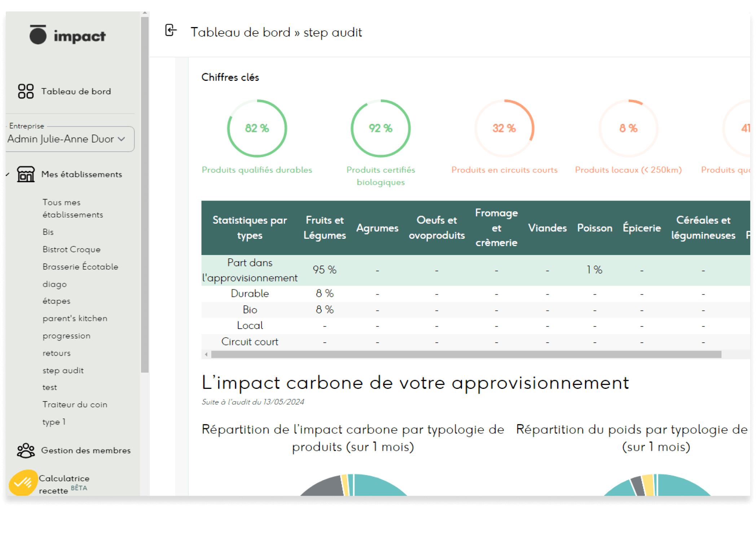The height and width of the screenshot is (544, 756).
Task: Click the Oeufs et ovoproduits column header
Action: click(x=436, y=228)
